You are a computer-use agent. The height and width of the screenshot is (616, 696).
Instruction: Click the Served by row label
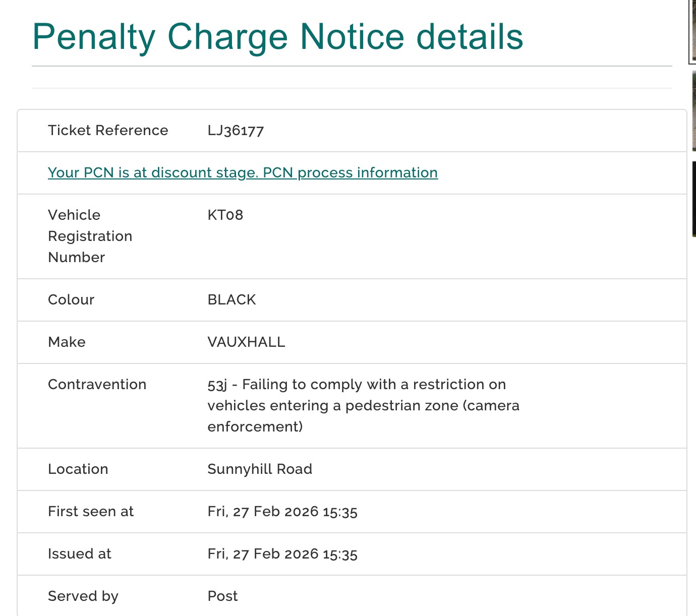[83, 596]
